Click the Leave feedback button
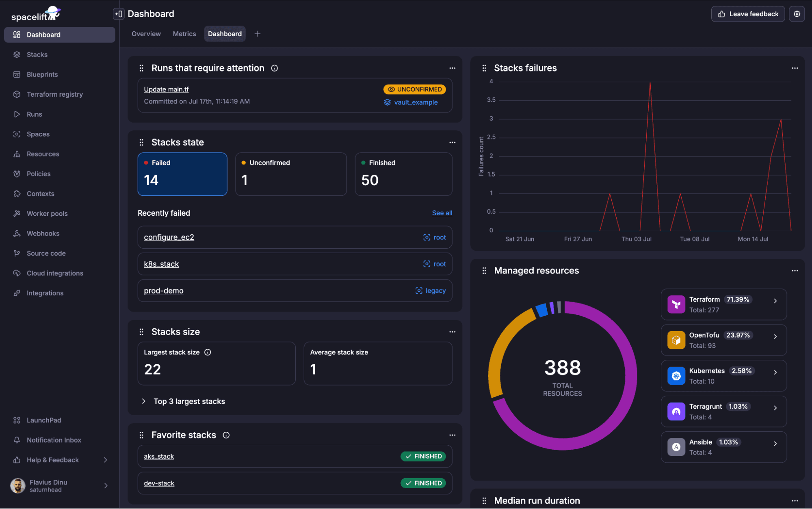This screenshot has height=509, width=812. (748, 14)
